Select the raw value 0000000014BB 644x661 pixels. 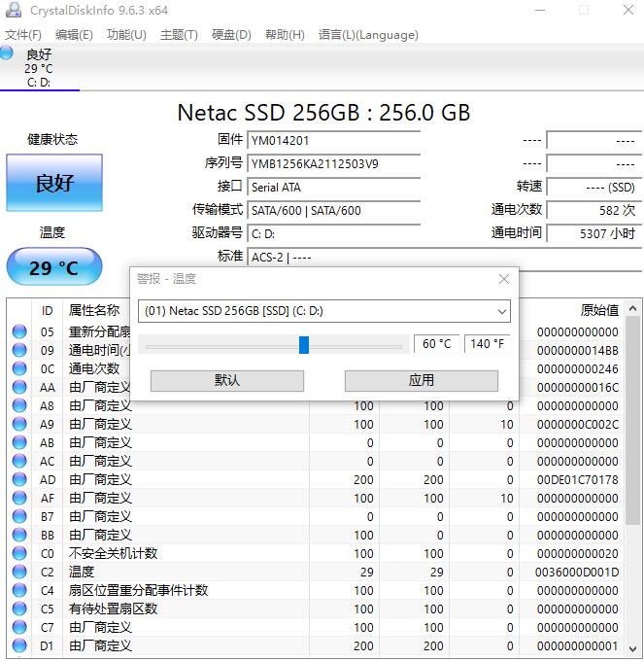pos(577,350)
